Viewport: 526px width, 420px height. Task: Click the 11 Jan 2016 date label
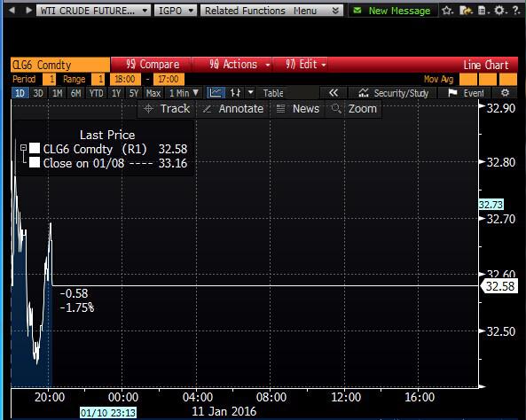[224, 411]
